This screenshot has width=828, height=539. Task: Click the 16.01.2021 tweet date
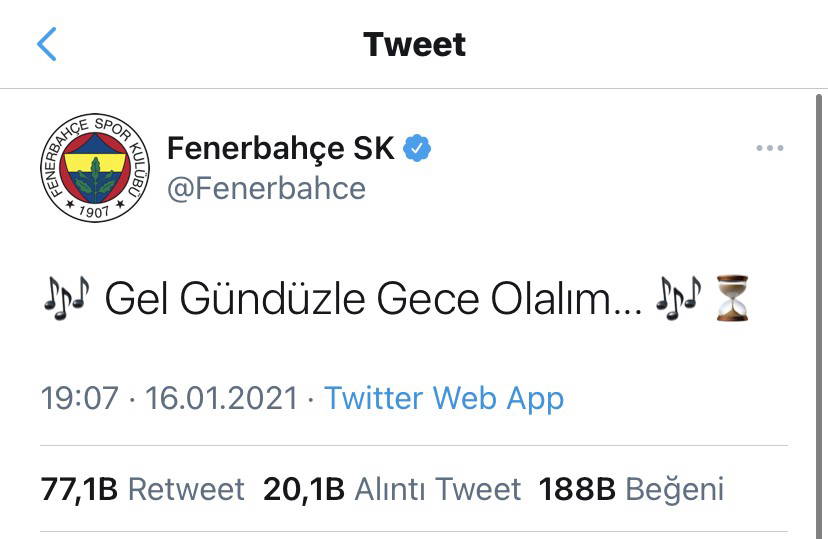(x=222, y=398)
